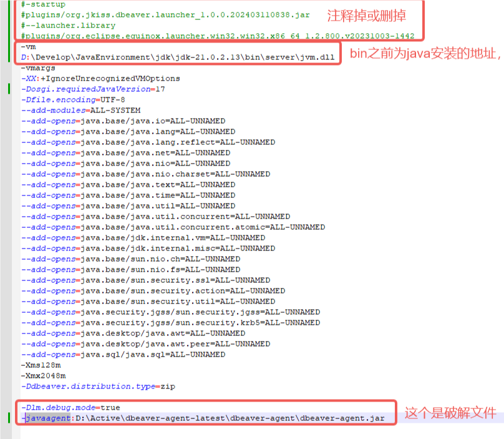Click the '#--launcher.library' comment line
Screen dimensions: 504x439
(68, 26)
